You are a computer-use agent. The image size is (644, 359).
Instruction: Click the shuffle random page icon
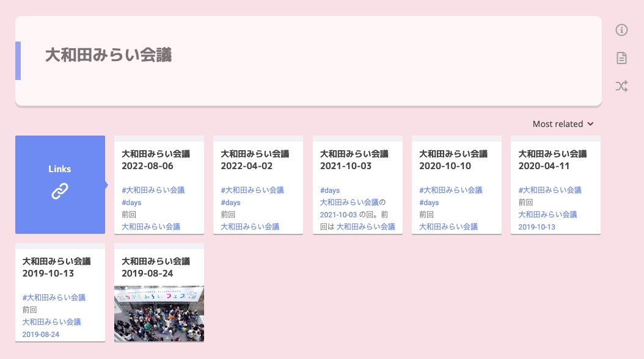(x=621, y=86)
